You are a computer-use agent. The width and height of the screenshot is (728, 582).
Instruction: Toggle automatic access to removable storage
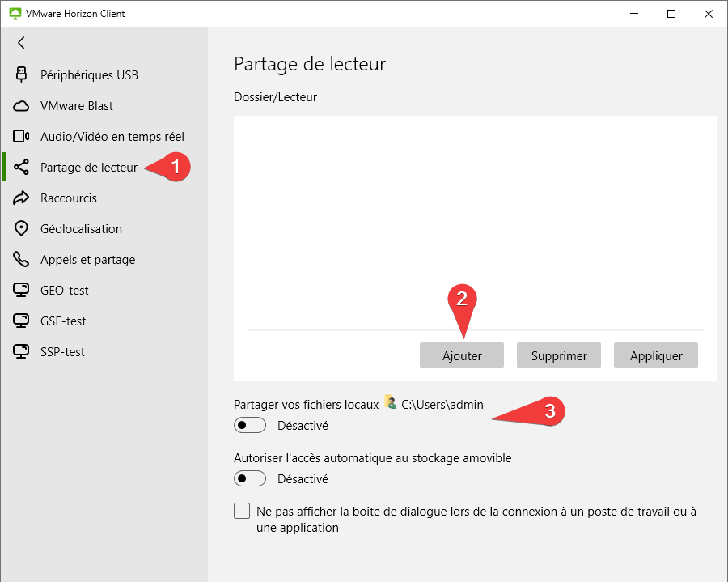(250, 478)
